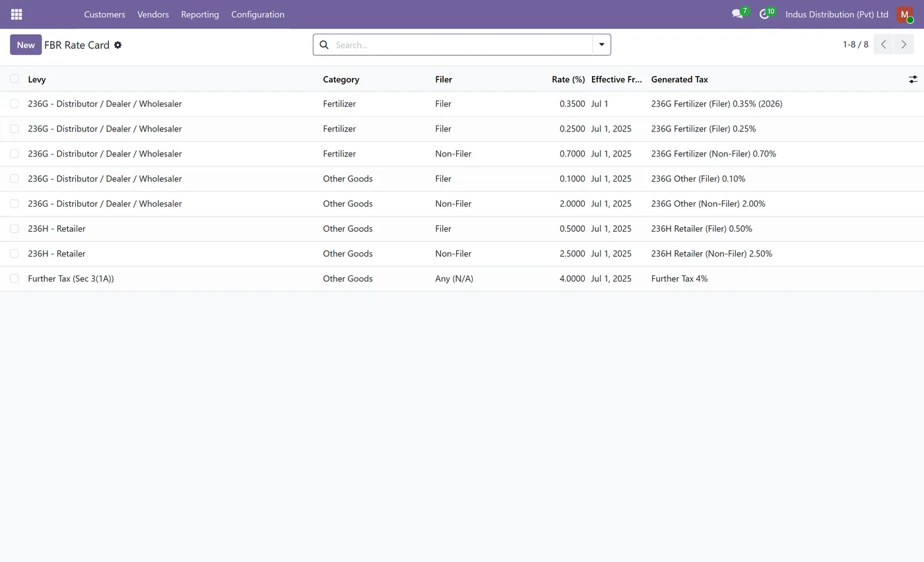Click the rate value 2.0000
The height and width of the screenshot is (562, 924).
point(572,204)
